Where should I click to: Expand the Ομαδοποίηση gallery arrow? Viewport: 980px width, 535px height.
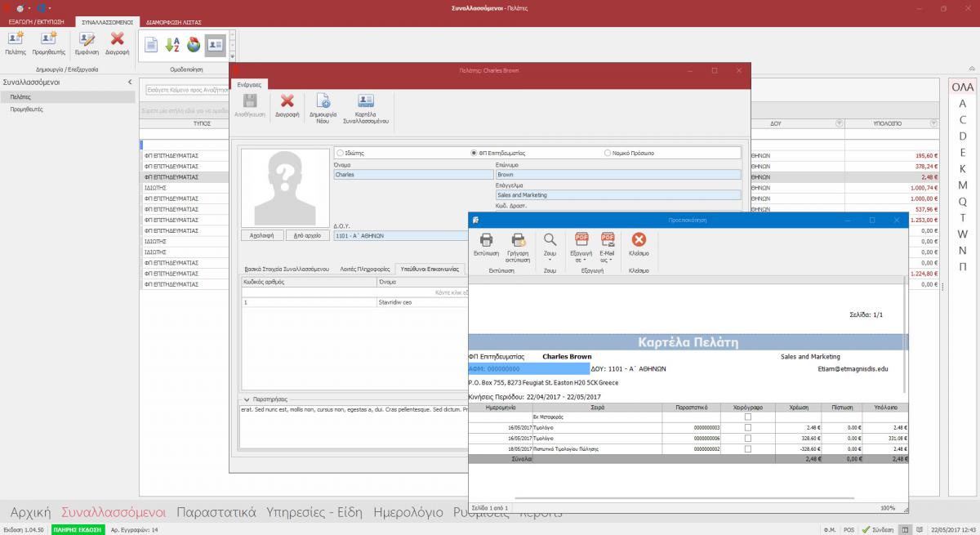pos(233,56)
